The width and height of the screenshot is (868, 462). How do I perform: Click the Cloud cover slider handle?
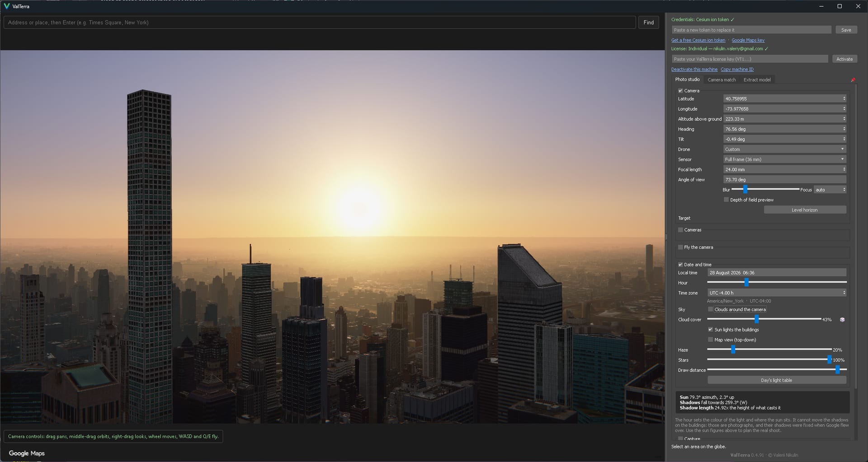[756, 319]
